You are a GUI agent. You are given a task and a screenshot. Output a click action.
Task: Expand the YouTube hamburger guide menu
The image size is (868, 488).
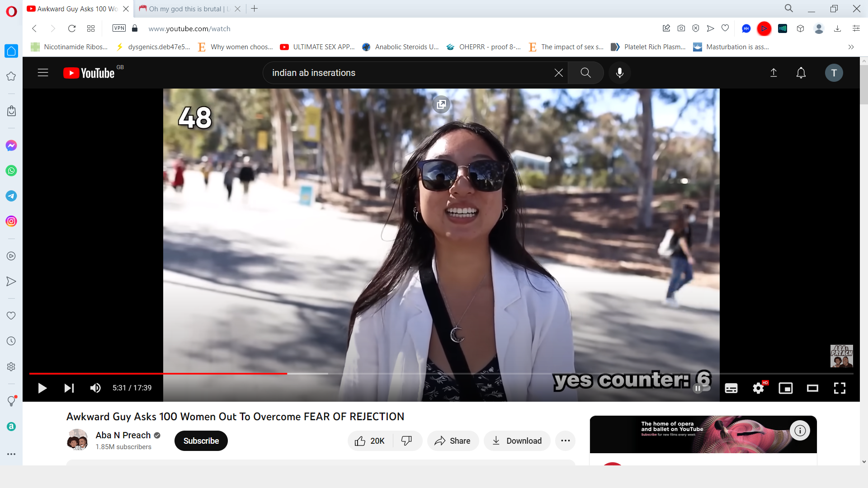(x=43, y=73)
